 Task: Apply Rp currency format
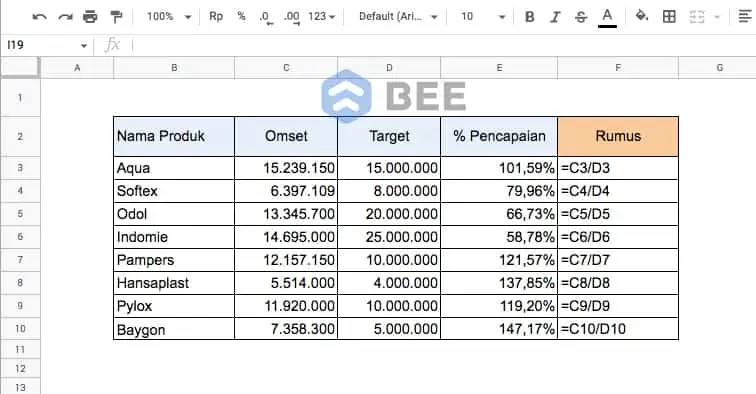[x=216, y=16]
